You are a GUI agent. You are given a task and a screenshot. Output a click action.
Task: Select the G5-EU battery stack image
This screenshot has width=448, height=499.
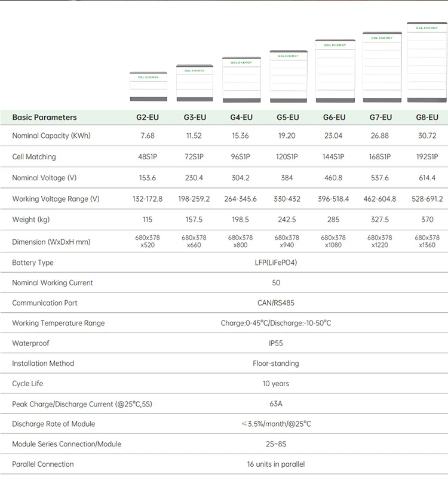(x=287, y=76)
